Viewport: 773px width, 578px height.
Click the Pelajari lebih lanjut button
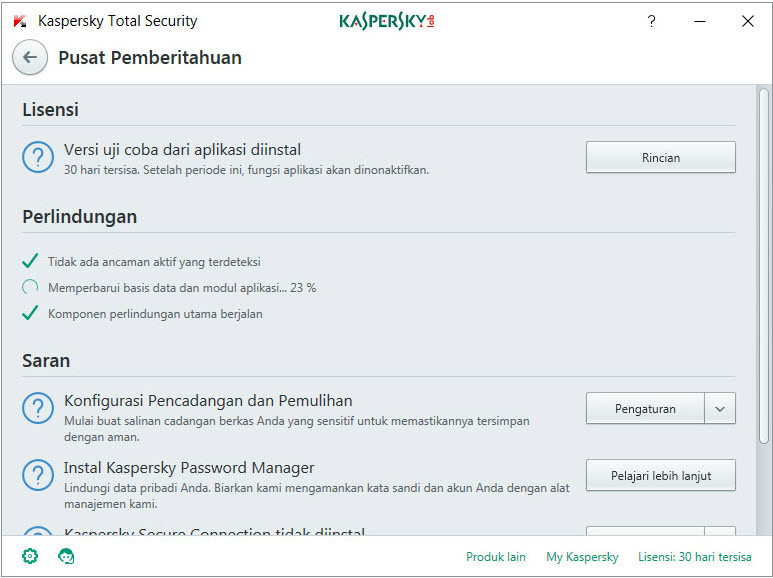pyautogui.click(x=660, y=476)
